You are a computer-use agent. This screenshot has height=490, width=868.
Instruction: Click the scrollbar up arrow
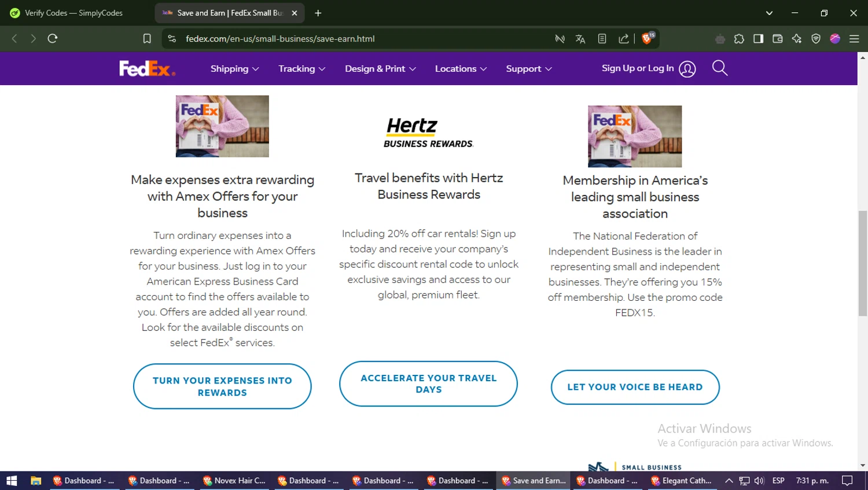click(x=863, y=57)
